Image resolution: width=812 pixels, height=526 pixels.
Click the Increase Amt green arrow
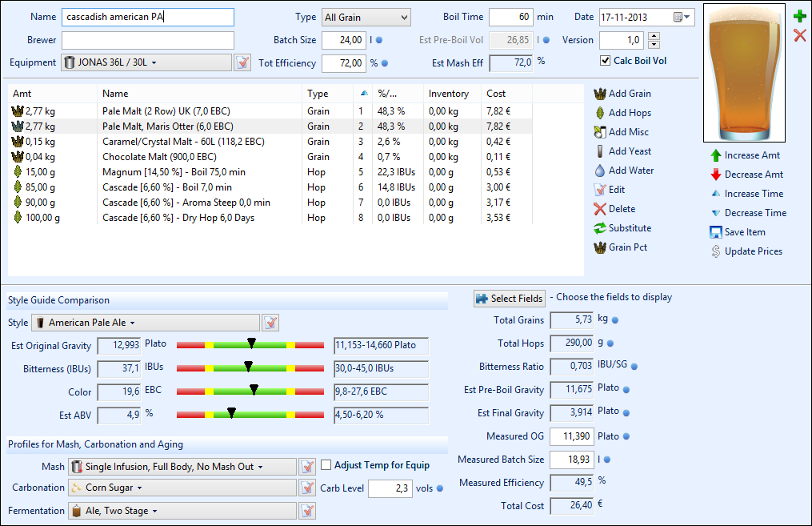[716, 155]
